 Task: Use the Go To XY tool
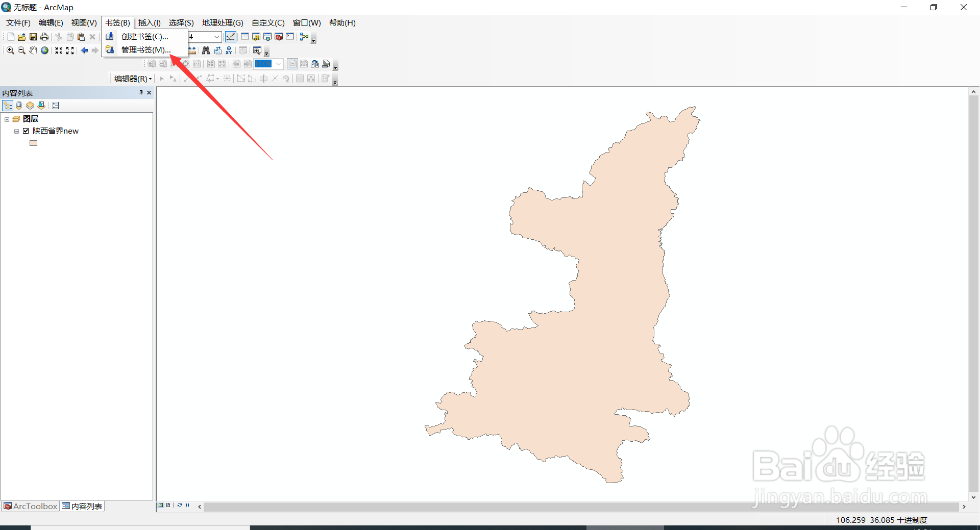pyautogui.click(x=229, y=50)
